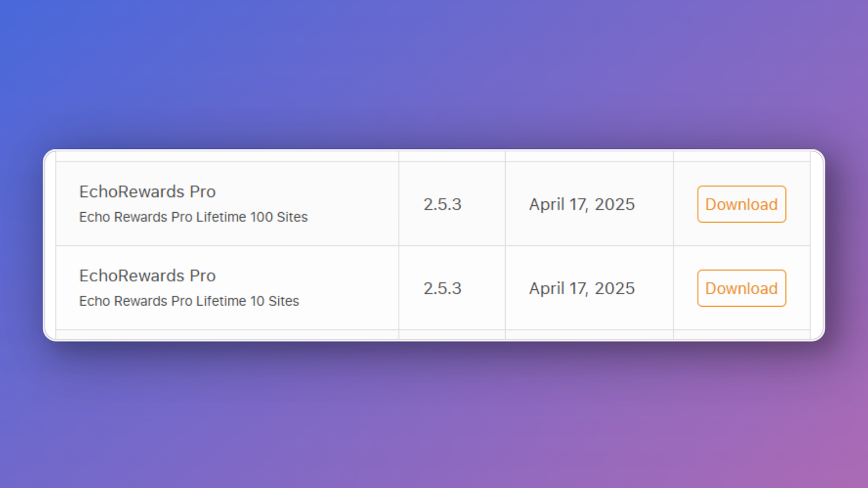Click the purple gradient background below the table
This screenshot has width=868, height=488.
[434, 415]
